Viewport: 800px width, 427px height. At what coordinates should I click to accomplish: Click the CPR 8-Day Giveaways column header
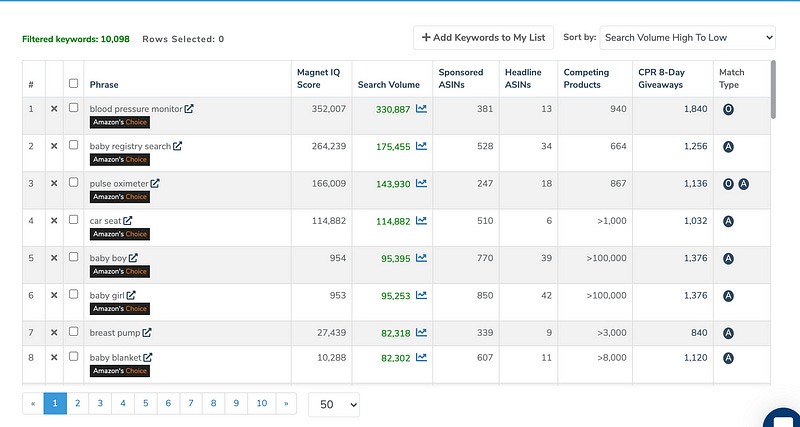coord(661,79)
